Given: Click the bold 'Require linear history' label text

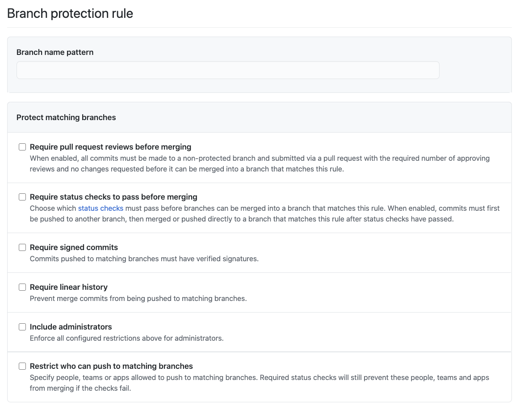Looking at the screenshot, I should click(69, 287).
